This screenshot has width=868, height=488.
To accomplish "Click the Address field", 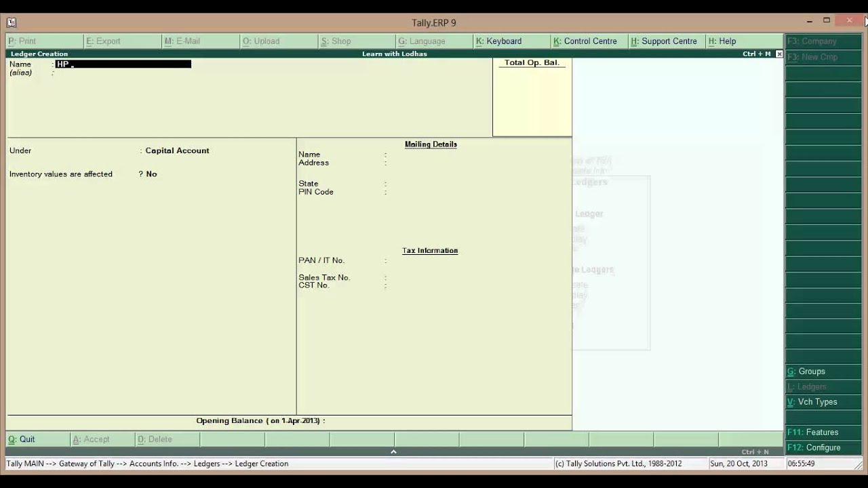I will click(x=475, y=163).
